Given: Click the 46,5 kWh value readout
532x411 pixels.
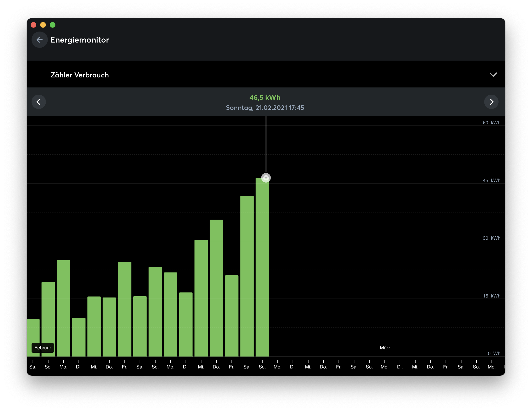Looking at the screenshot, I should click(x=265, y=97).
